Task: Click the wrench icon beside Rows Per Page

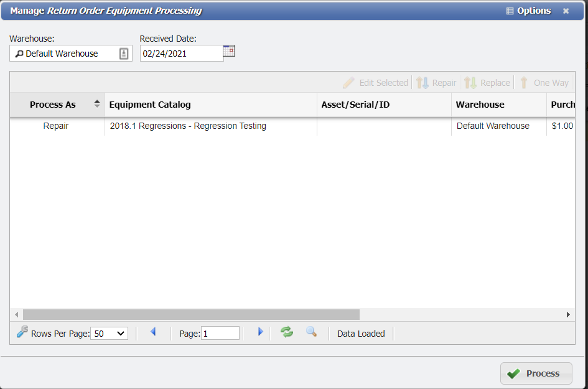Action: pyautogui.click(x=22, y=332)
